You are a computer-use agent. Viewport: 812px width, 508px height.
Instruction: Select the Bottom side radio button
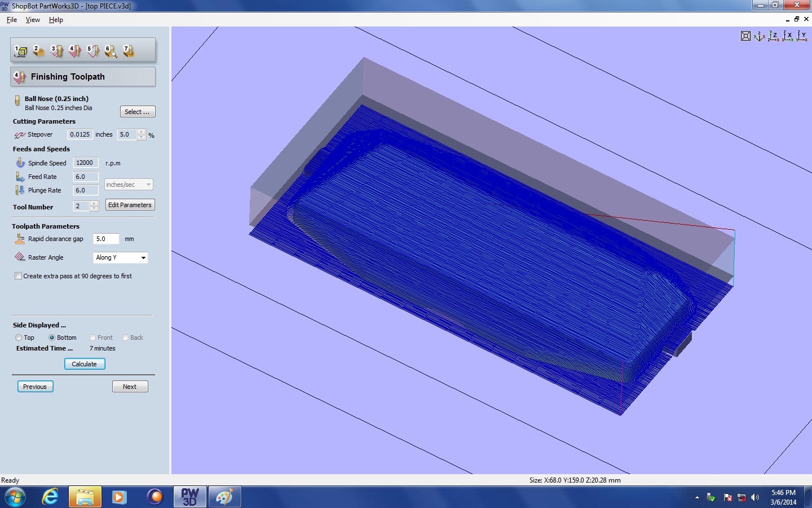(52, 338)
